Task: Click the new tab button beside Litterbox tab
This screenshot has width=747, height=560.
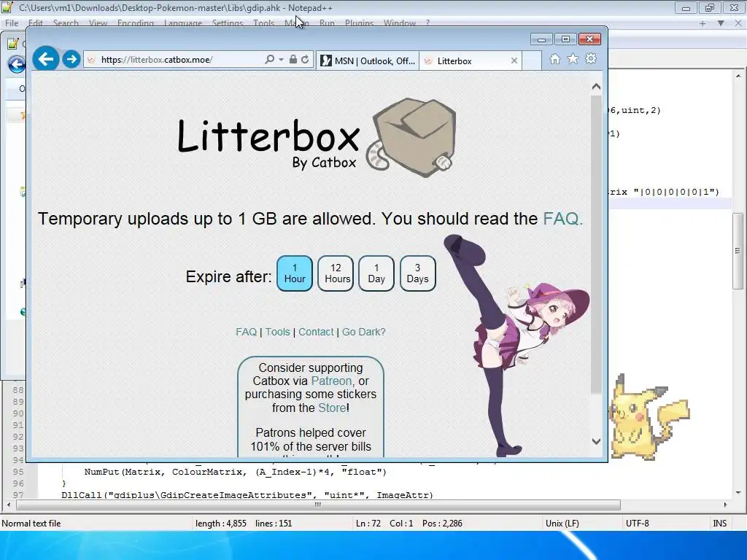Action: [532, 61]
